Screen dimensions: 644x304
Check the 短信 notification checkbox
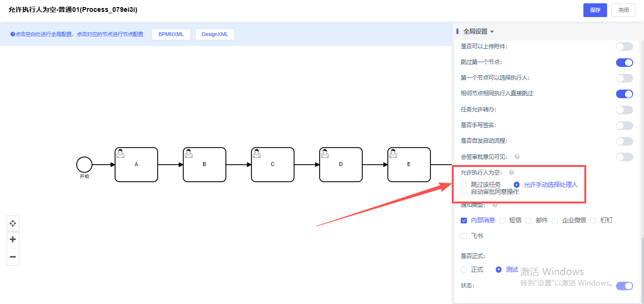502,220
